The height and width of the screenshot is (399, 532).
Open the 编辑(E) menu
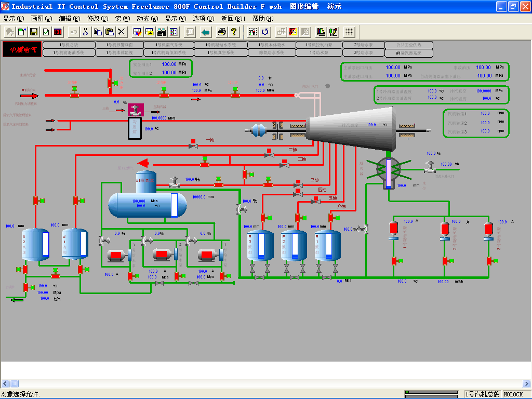(69, 18)
